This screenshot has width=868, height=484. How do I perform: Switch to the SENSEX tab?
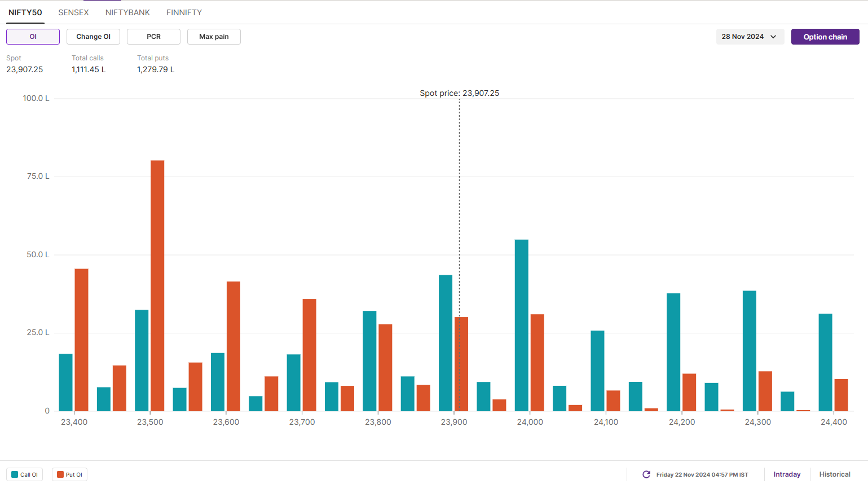tap(73, 12)
